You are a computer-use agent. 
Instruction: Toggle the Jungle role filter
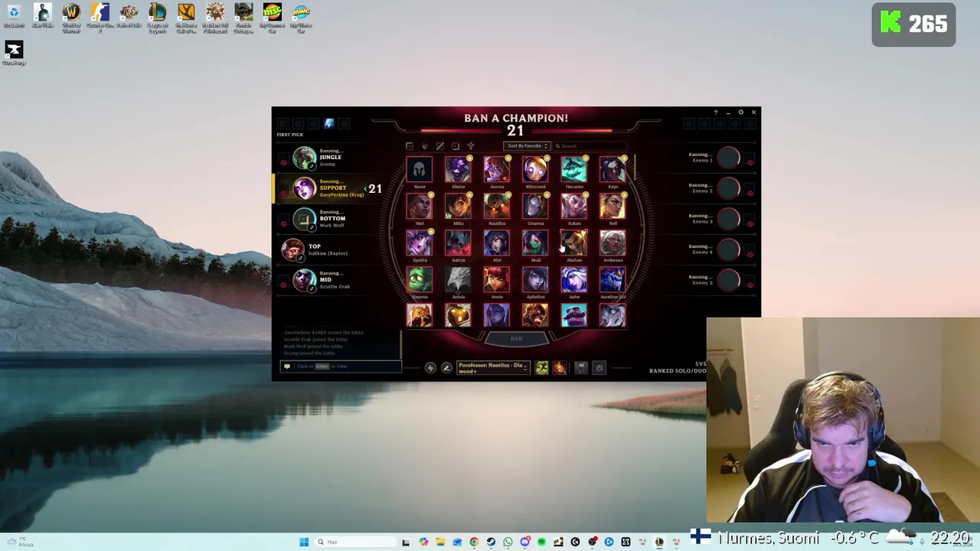425,146
